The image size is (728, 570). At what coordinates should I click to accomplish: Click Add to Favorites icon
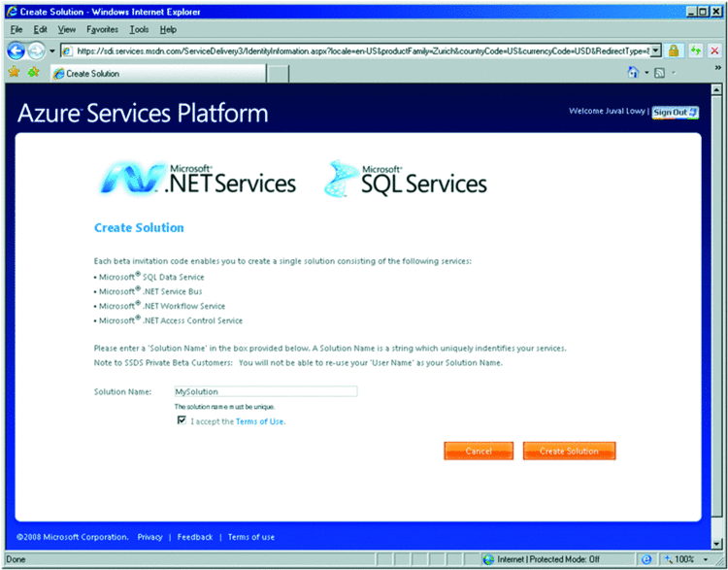pyautogui.click(x=33, y=73)
